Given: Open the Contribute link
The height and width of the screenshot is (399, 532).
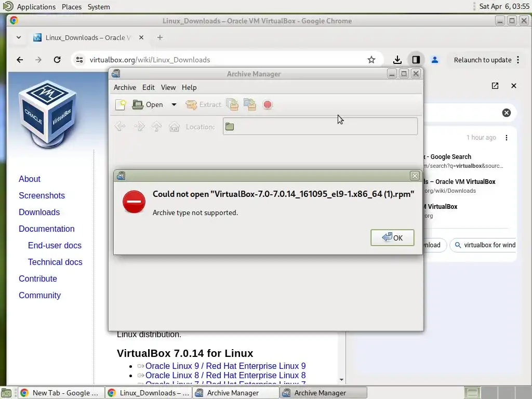Looking at the screenshot, I should tap(37, 278).
